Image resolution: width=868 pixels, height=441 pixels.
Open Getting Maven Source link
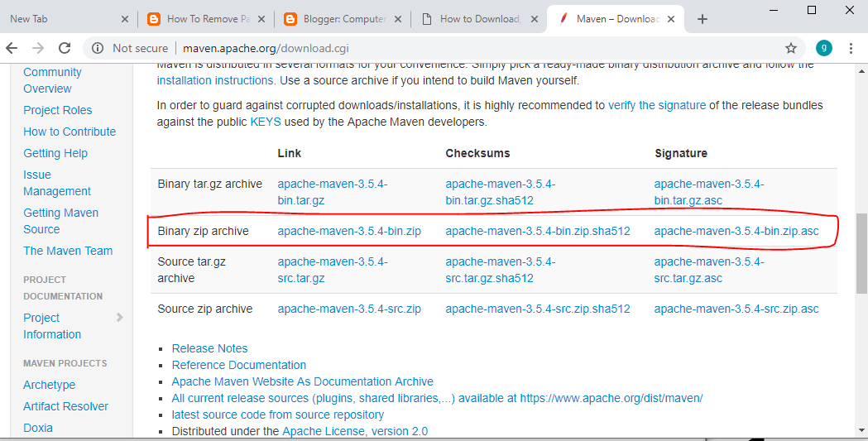coord(61,221)
